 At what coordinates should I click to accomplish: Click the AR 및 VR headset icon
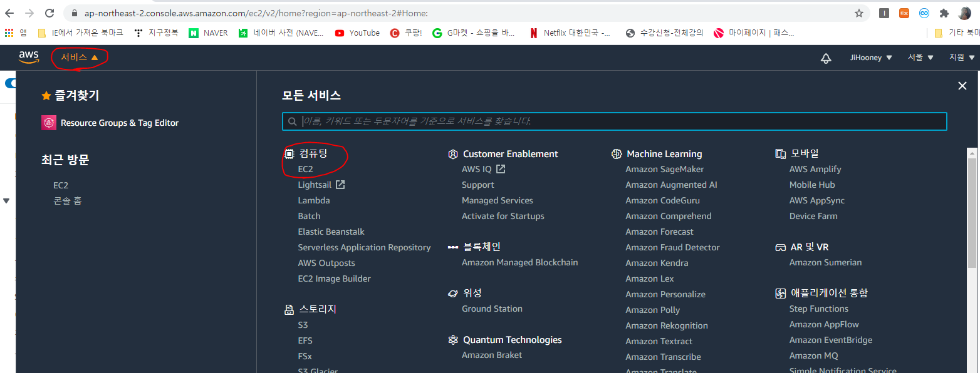[781, 247]
